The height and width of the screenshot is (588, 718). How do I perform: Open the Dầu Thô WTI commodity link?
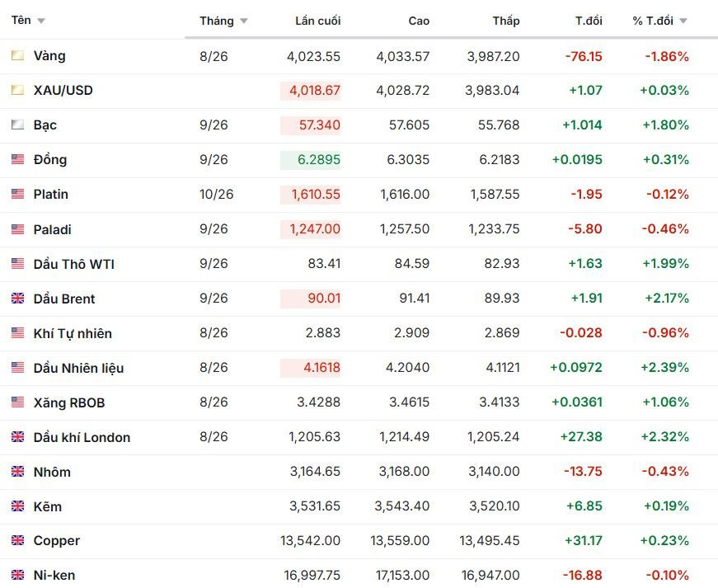73,264
